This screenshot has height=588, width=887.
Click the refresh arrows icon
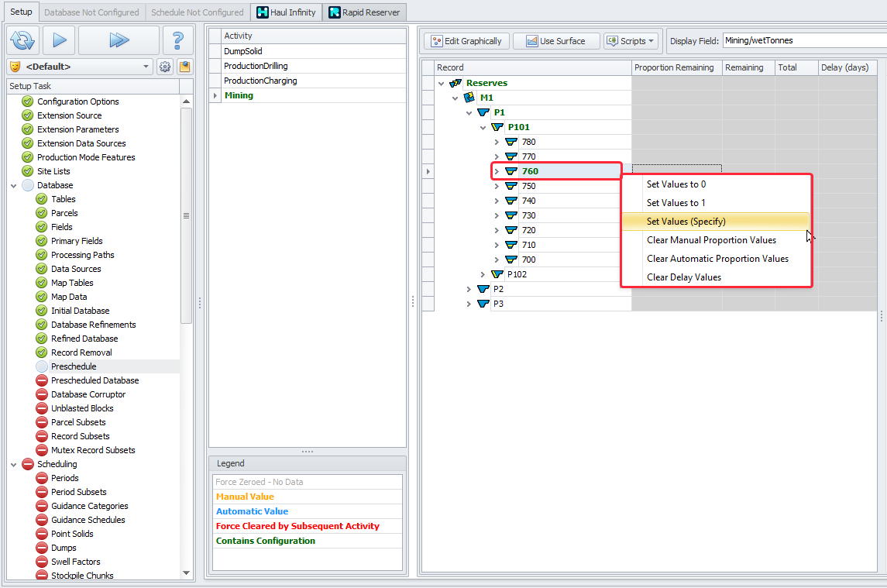pos(23,40)
